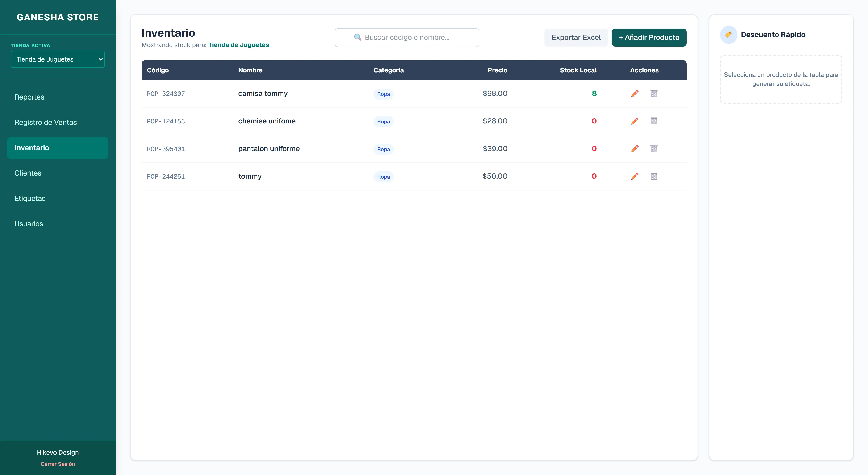
Task: Click the Código column header
Action: [158, 70]
